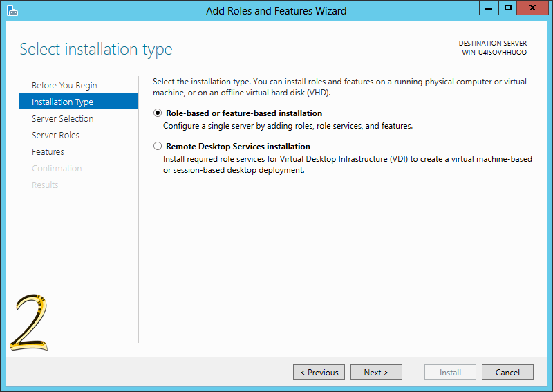The image size is (553, 392).
Task: Open the Server Roles step
Action: pos(55,135)
